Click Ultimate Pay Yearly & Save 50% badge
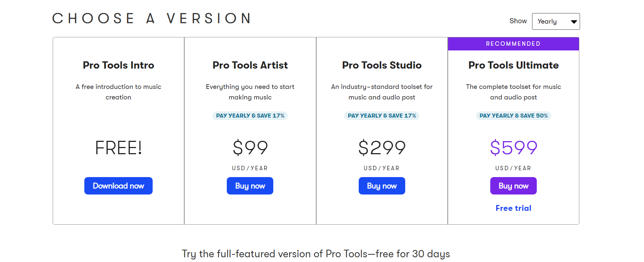 point(514,116)
